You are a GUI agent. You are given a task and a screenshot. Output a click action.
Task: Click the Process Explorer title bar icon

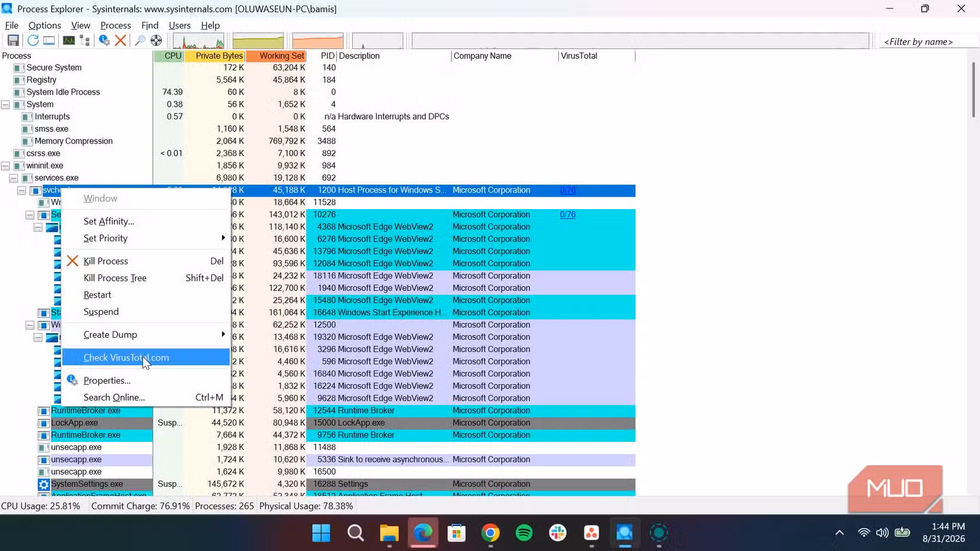tap(7, 8)
